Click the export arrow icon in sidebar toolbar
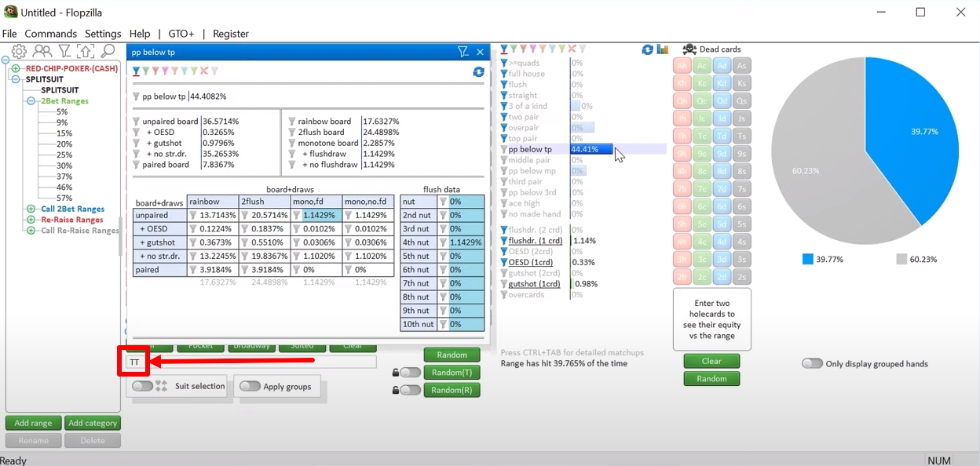Screen dimensions: 980x466 tap(86, 52)
